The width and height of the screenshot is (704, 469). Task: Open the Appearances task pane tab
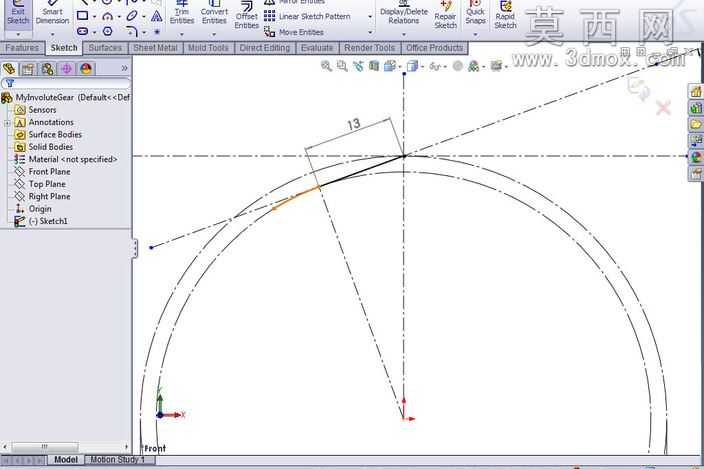click(696, 157)
